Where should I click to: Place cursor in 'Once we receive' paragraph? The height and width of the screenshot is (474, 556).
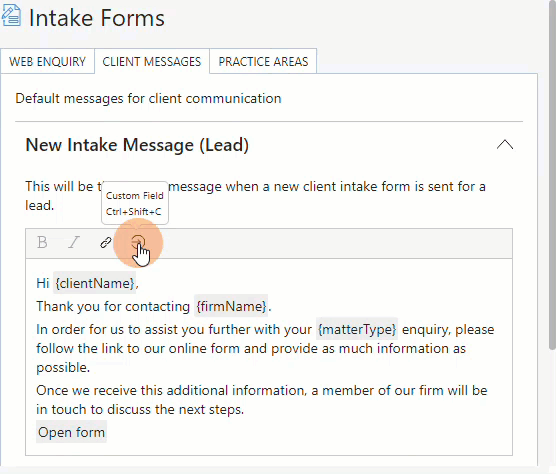262,400
